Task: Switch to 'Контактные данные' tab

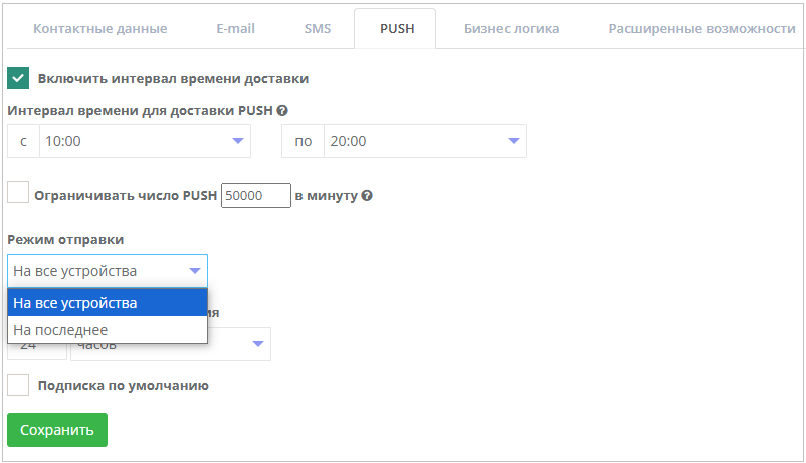Action: pos(100,29)
